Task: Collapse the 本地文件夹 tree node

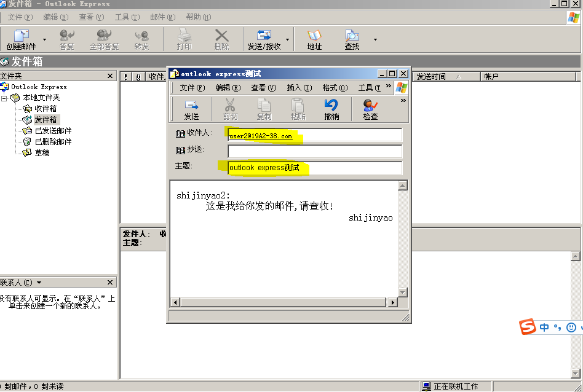Action: click(x=4, y=98)
